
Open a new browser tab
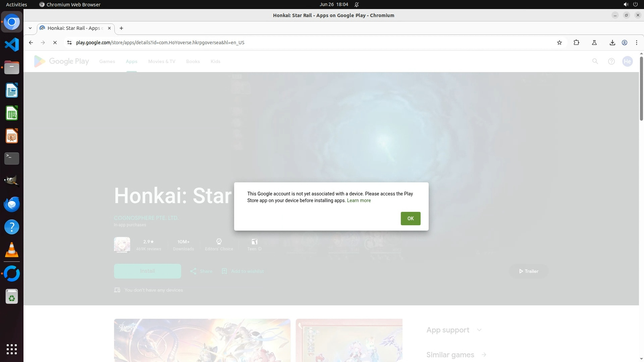tap(121, 28)
